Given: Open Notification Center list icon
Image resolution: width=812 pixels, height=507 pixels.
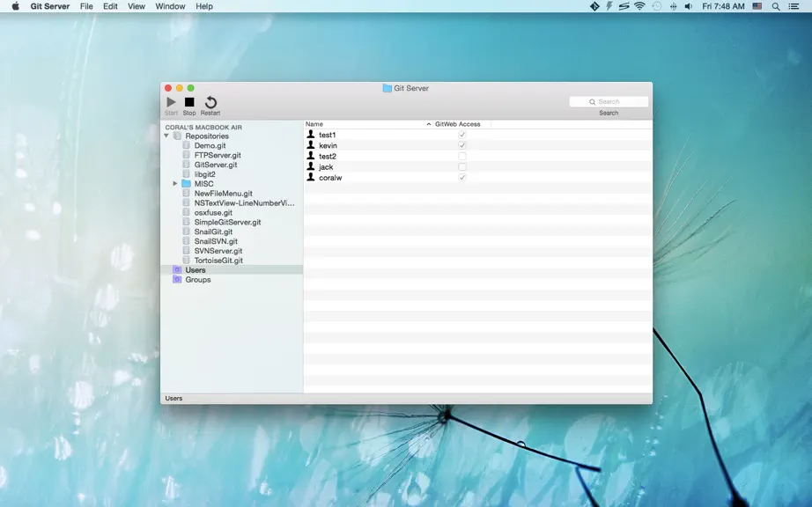Looking at the screenshot, I should coord(794,6).
